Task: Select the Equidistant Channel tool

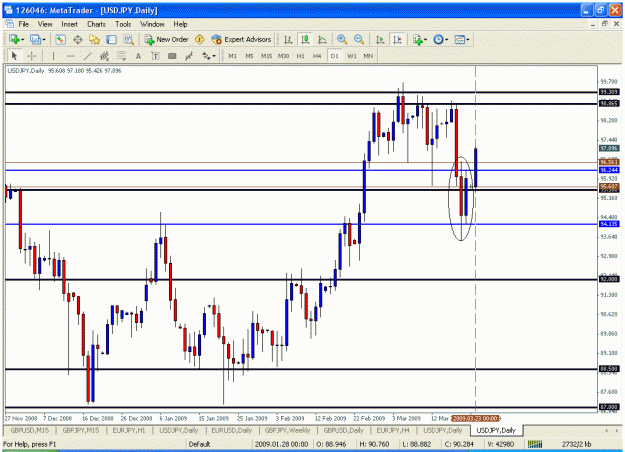Action: 104,56
